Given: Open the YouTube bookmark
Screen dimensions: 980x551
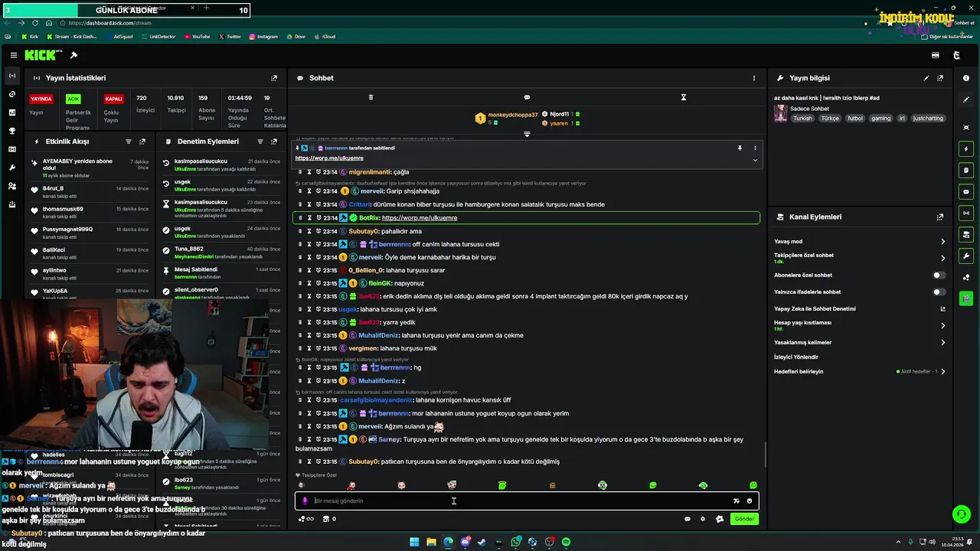Looking at the screenshot, I should coord(197,36).
